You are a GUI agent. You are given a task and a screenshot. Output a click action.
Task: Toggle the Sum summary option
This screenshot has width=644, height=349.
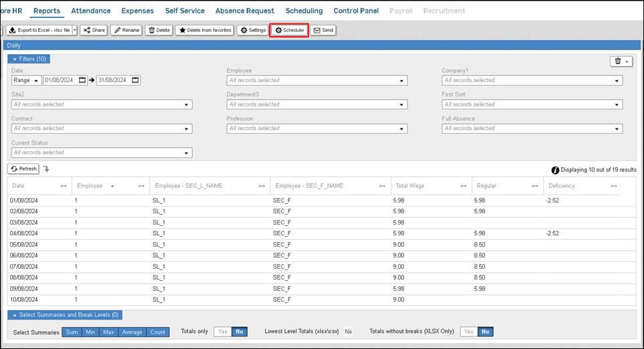[72, 332]
